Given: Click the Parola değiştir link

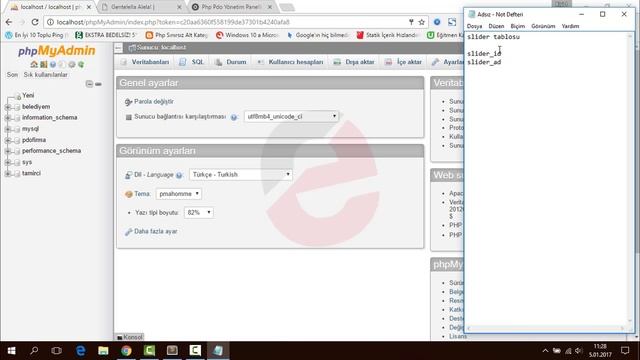Looking at the screenshot, I should click(154, 102).
